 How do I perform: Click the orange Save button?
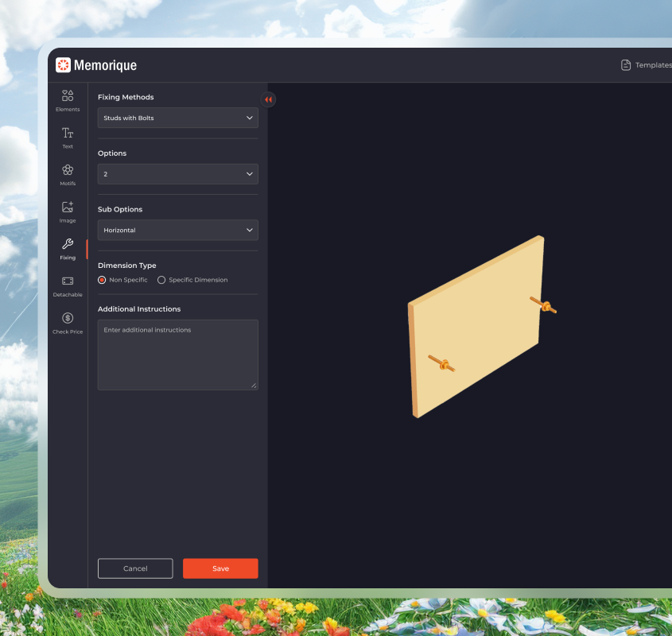coord(220,568)
